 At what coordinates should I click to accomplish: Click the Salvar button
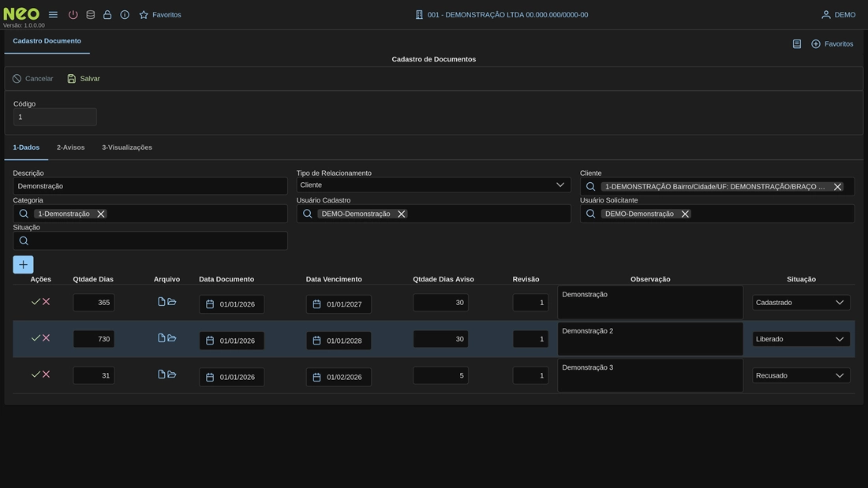(x=84, y=79)
